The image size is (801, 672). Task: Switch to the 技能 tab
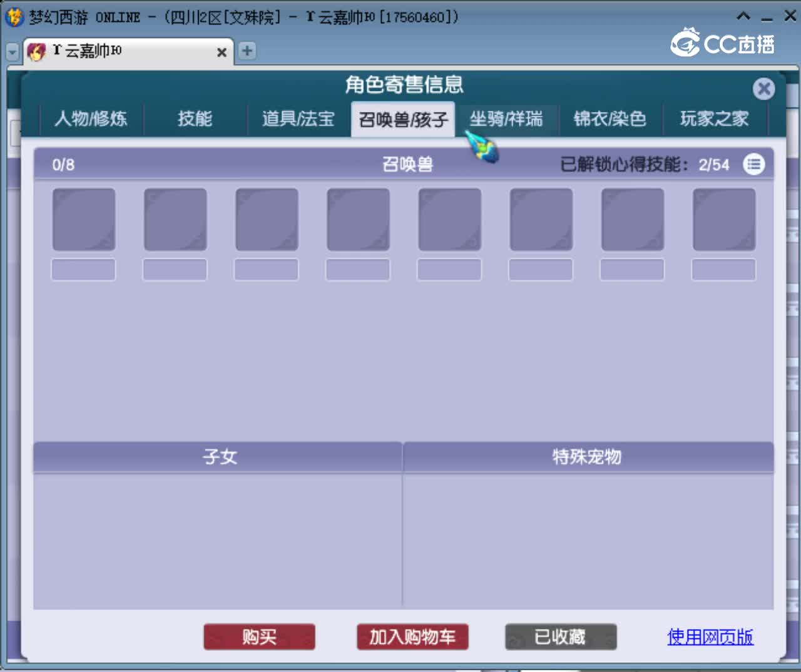195,119
